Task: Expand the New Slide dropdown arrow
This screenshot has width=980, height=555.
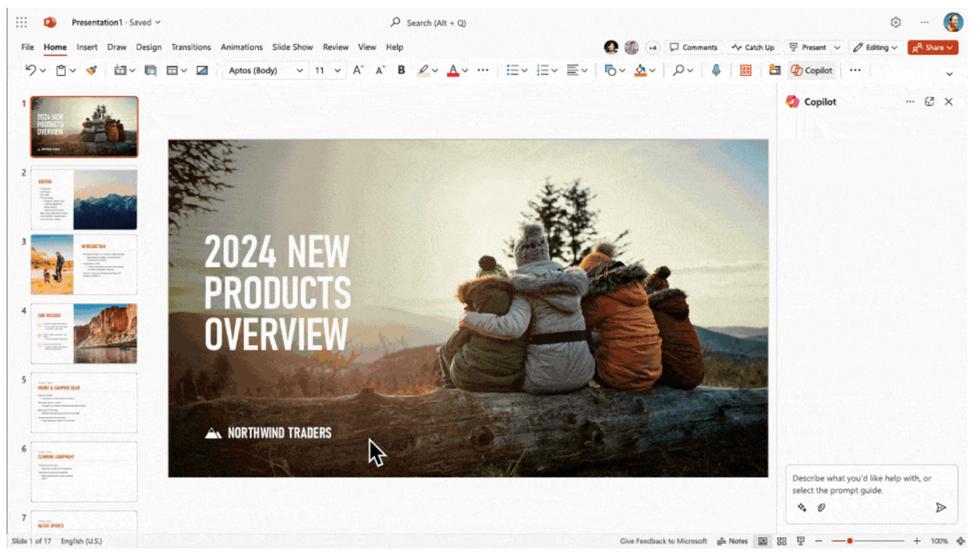Action: (132, 70)
